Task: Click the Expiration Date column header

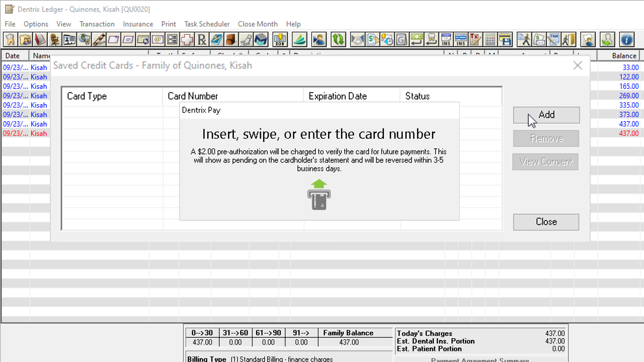Action: click(x=338, y=96)
